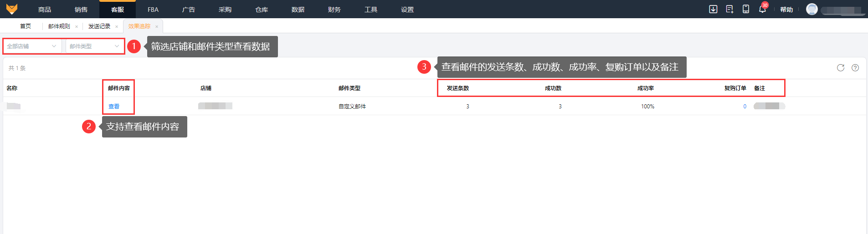This screenshot has height=234, width=868.
Task: Refresh the table with refresh icon
Action: pos(841,68)
